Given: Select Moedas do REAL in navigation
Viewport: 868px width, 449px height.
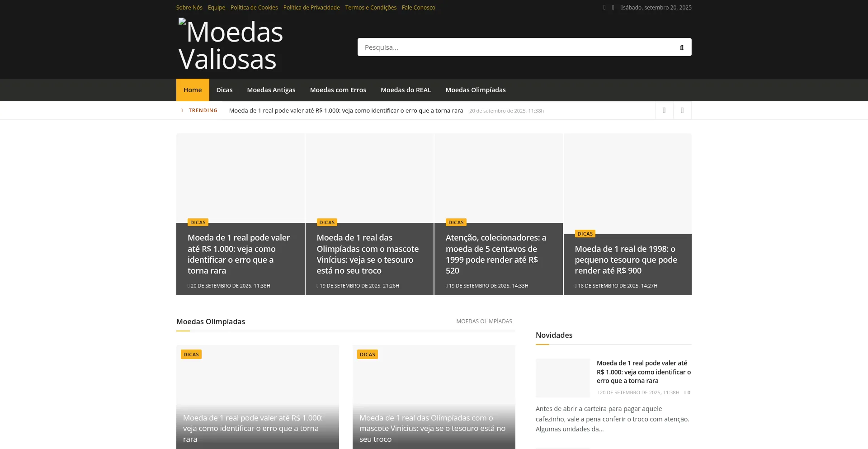Looking at the screenshot, I should click(406, 90).
